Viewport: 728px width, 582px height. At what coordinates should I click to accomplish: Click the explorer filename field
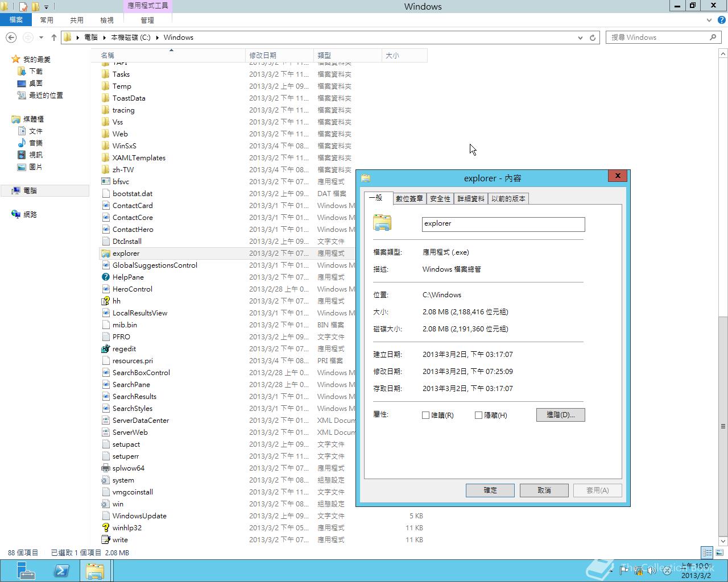pyautogui.click(x=503, y=224)
